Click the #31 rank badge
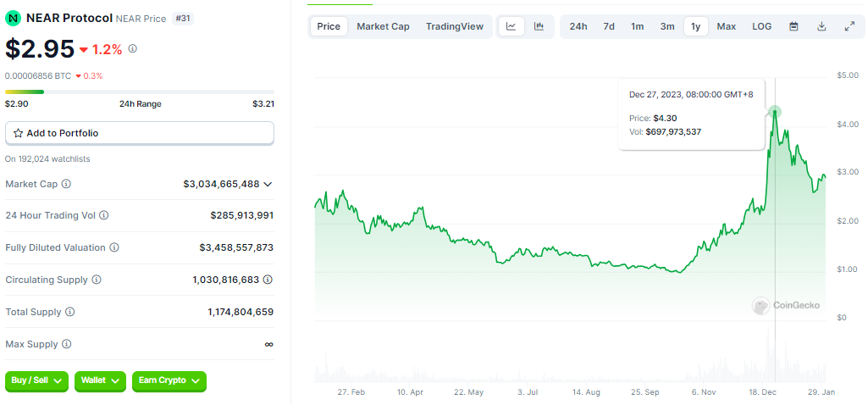The height and width of the screenshot is (405, 868). (x=182, y=19)
